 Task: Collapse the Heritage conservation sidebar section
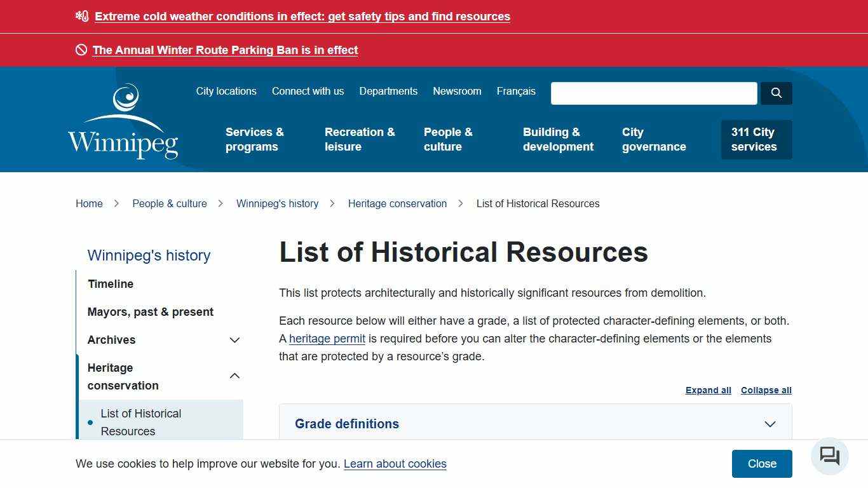(x=234, y=376)
